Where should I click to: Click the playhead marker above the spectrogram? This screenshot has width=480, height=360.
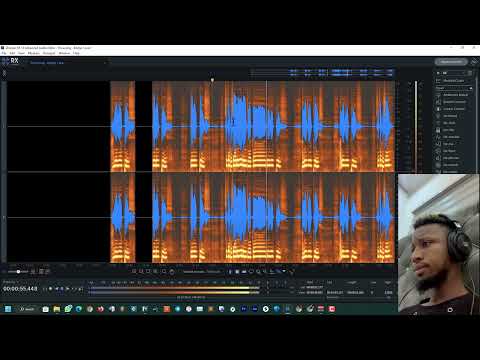pyautogui.click(x=212, y=80)
